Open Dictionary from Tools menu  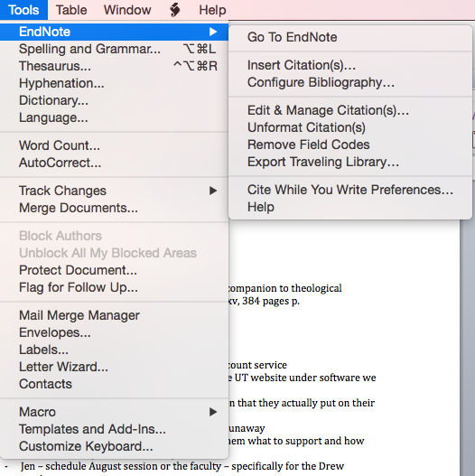tap(114, 100)
